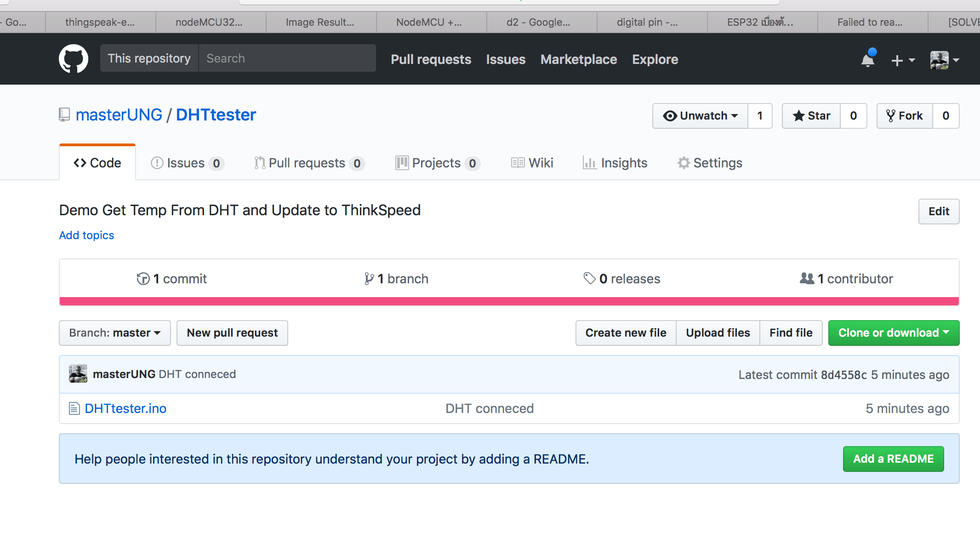Viewport: 980px width, 539px height.
Task: Go to the Projects tab
Action: pos(438,163)
